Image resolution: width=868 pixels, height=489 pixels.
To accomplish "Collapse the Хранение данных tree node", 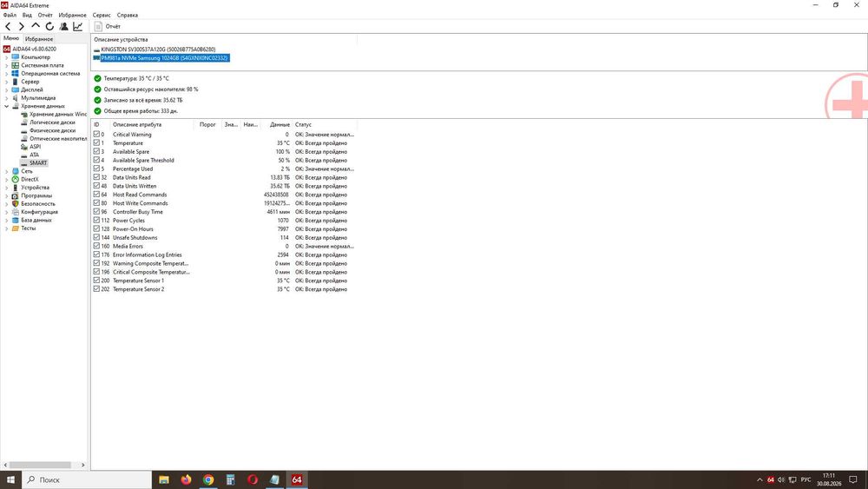I will [7, 106].
